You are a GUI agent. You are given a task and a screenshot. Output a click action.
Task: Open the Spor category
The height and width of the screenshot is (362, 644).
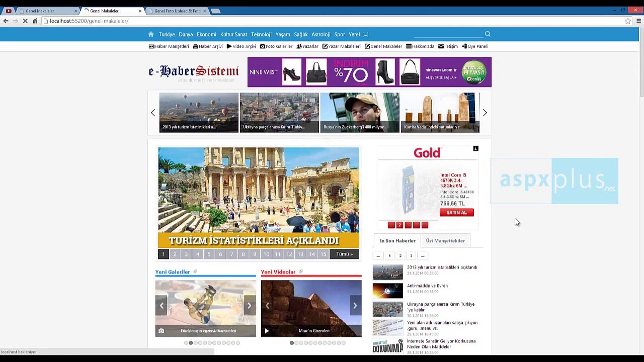point(340,35)
